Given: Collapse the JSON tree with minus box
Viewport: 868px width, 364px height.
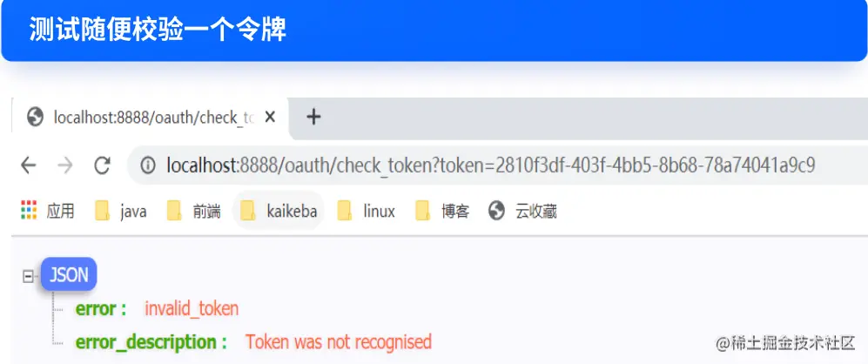Looking at the screenshot, I should (x=28, y=275).
